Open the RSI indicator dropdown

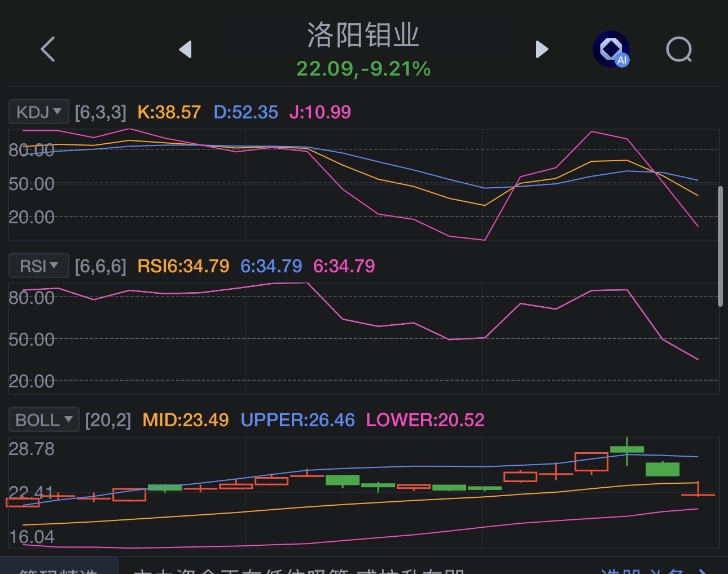click(39, 266)
